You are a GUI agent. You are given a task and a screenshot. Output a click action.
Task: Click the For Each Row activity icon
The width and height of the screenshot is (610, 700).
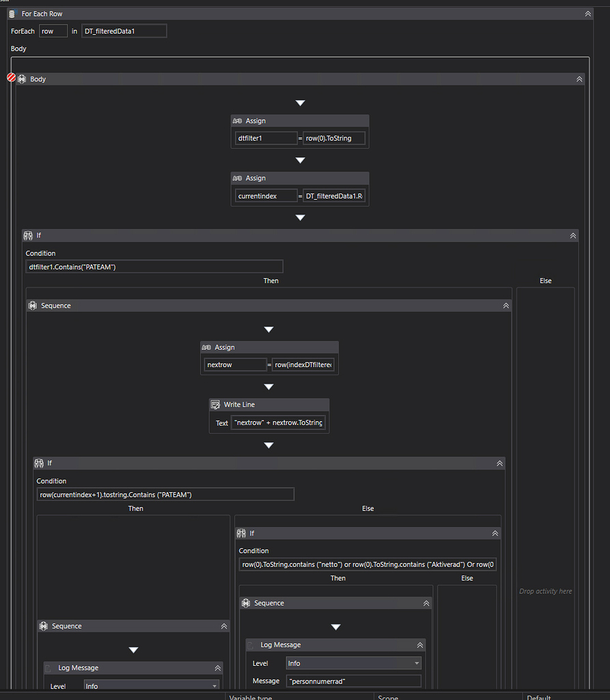coord(11,13)
